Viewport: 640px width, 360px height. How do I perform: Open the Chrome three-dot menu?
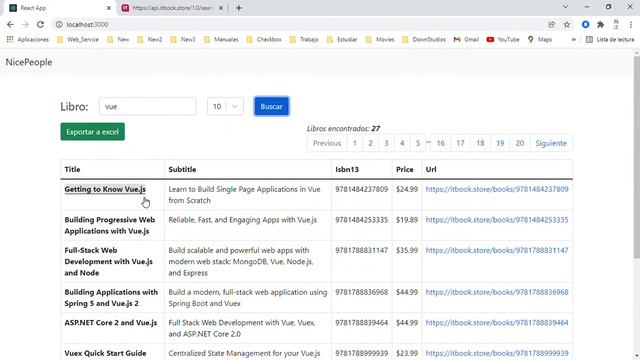631,24
